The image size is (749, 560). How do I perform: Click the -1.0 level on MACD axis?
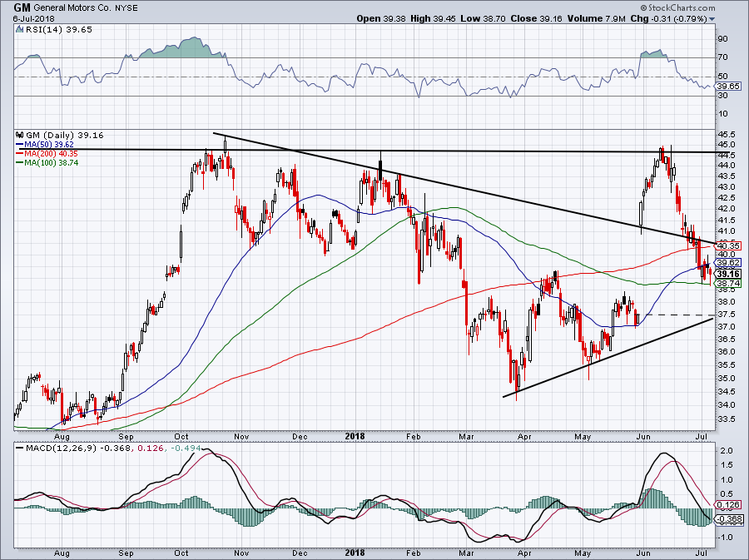click(x=725, y=538)
